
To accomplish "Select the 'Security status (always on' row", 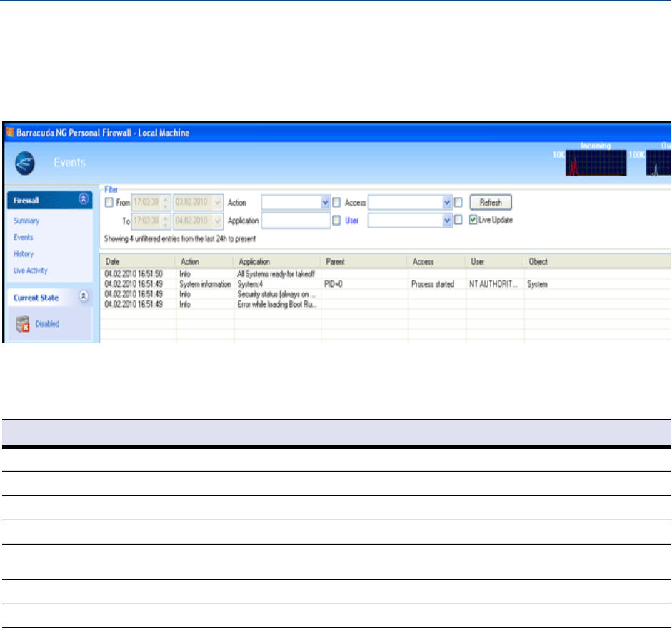I will pos(386,294).
